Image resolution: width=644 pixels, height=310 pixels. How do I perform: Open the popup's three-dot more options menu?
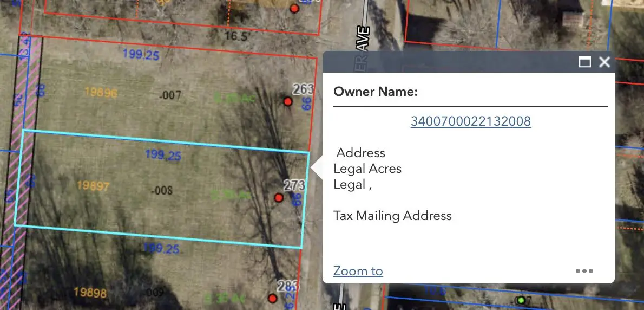584,271
